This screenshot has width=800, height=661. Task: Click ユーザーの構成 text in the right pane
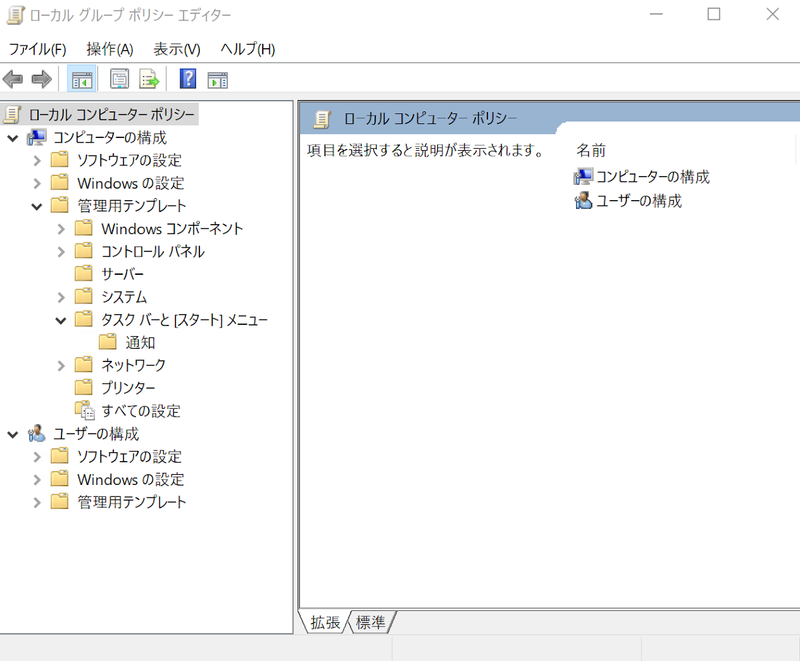pos(639,201)
